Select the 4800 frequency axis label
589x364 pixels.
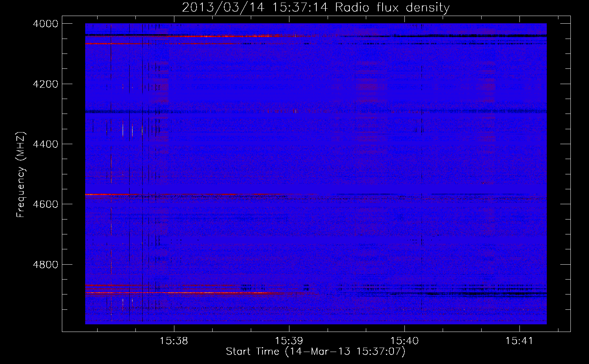[46, 264]
